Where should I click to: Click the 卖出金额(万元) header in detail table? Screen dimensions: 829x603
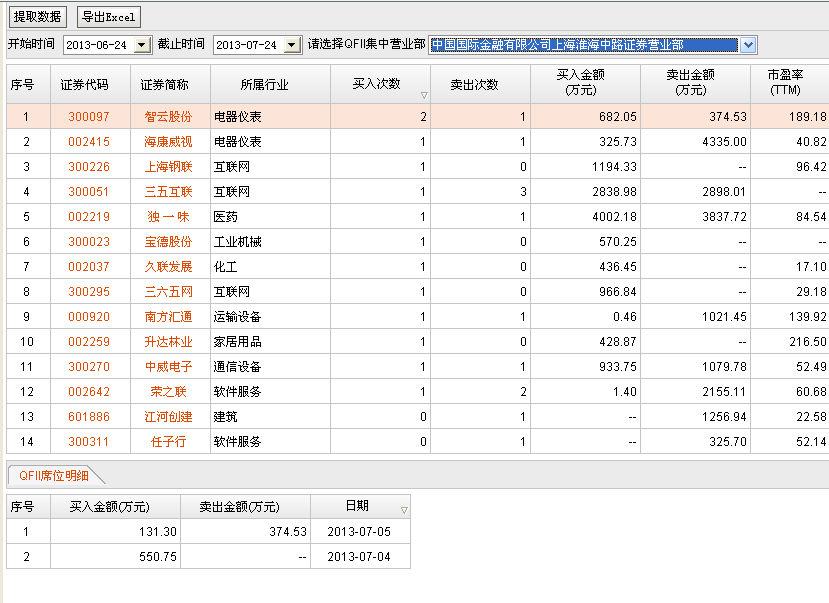245,506
